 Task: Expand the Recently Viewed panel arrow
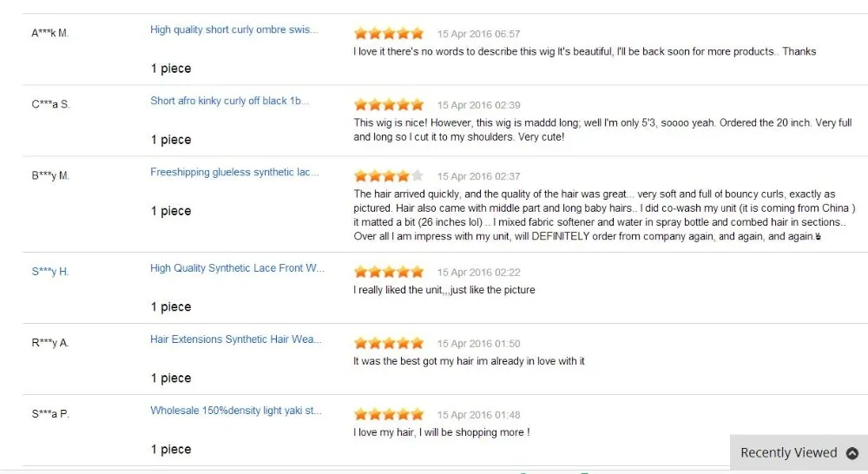852,453
